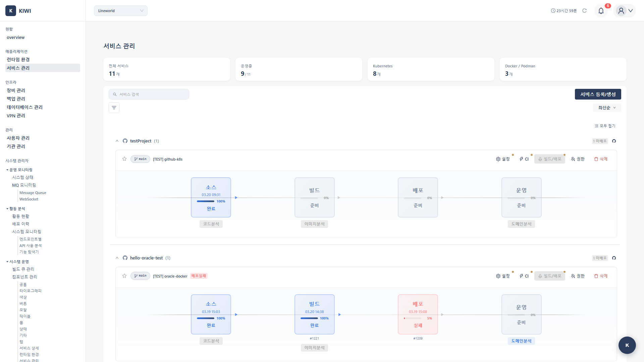
Task: Delete the oracle-docker service
Action: [x=601, y=276]
